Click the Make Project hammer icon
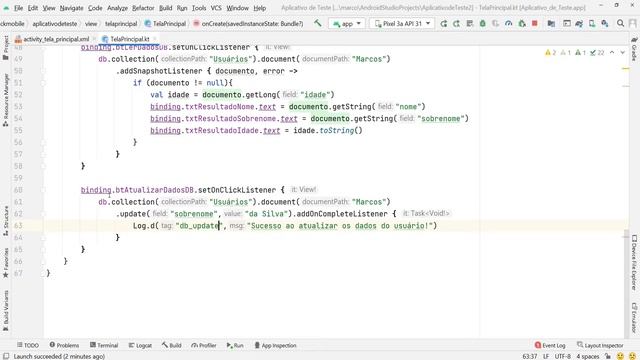 [318, 24]
